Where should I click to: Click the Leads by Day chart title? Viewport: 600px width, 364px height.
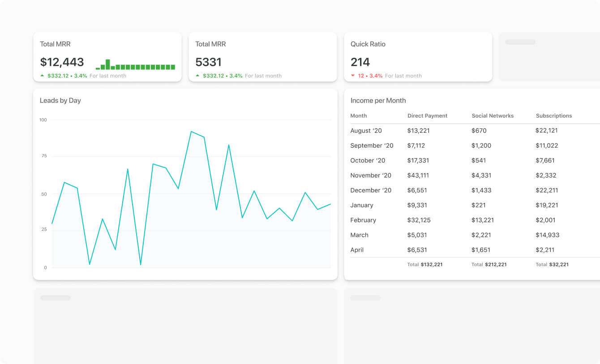60,100
